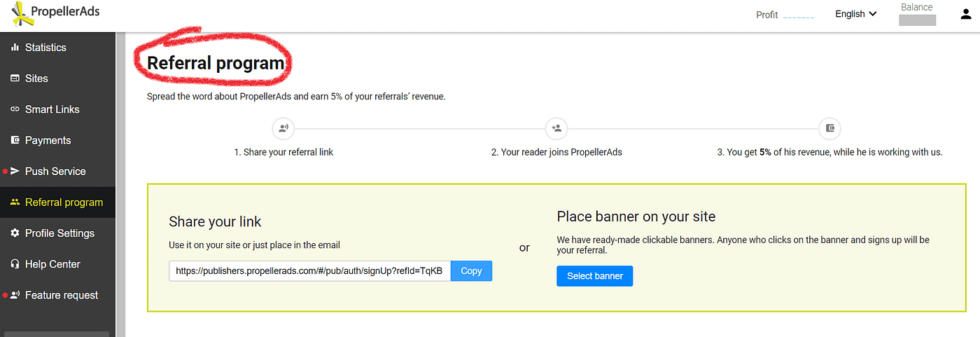
Task: Click the Profile Settings gear icon
Action: tap(15, 233)
